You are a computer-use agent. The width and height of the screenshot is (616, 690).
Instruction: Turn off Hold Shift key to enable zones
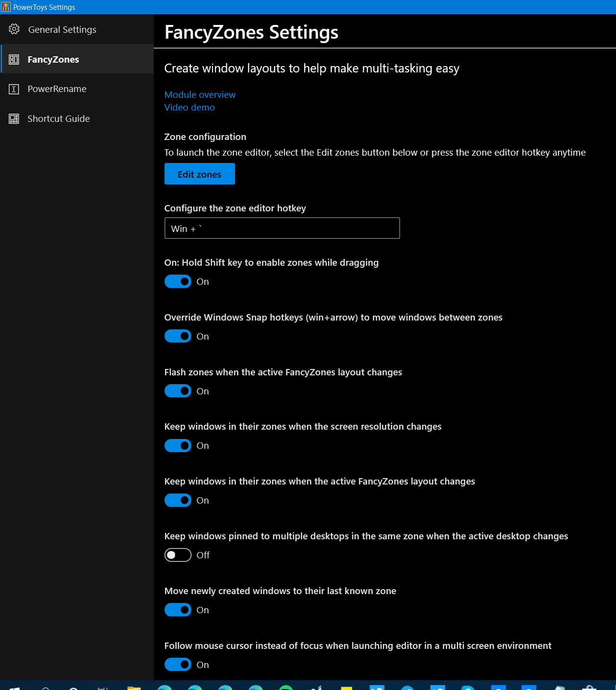(x=178, y=281)
